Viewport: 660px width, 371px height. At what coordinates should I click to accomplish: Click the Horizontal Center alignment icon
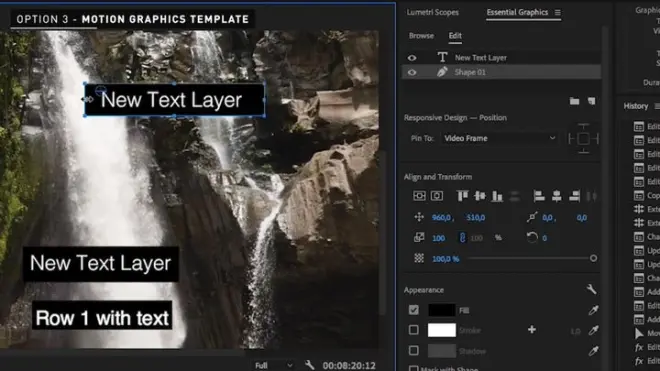click(437, 196)
